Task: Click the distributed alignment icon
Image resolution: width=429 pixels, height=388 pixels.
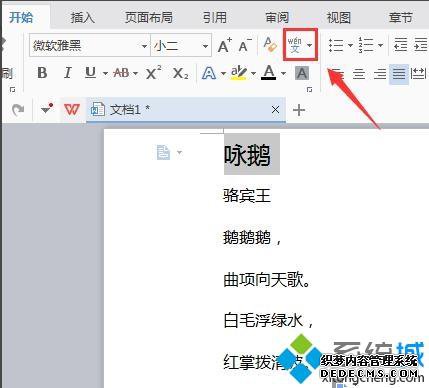Action: pos(419,73)
